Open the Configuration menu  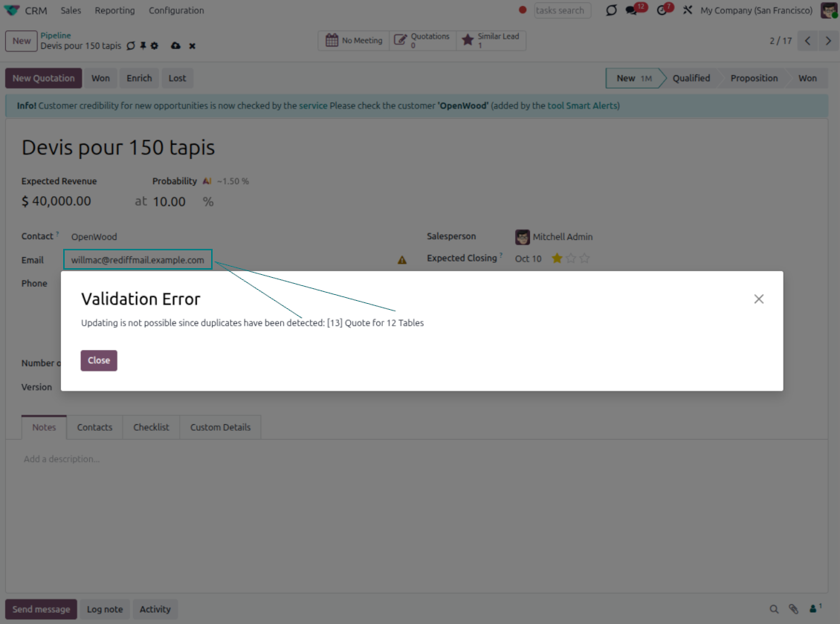click(x=176, y=10)
